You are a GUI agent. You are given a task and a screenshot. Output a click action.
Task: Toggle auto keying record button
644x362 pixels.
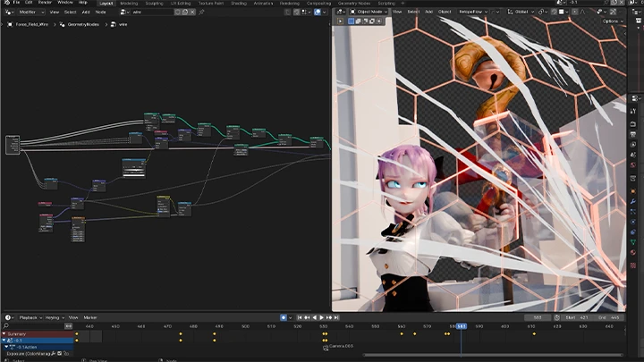(284, 317)
